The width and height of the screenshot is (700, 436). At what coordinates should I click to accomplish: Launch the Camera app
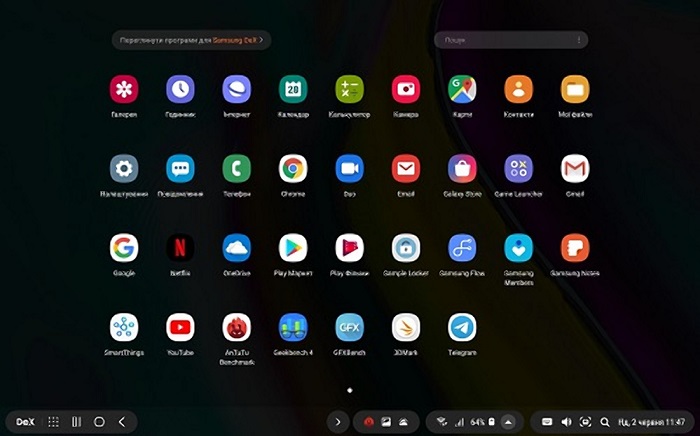click(406, 89)
